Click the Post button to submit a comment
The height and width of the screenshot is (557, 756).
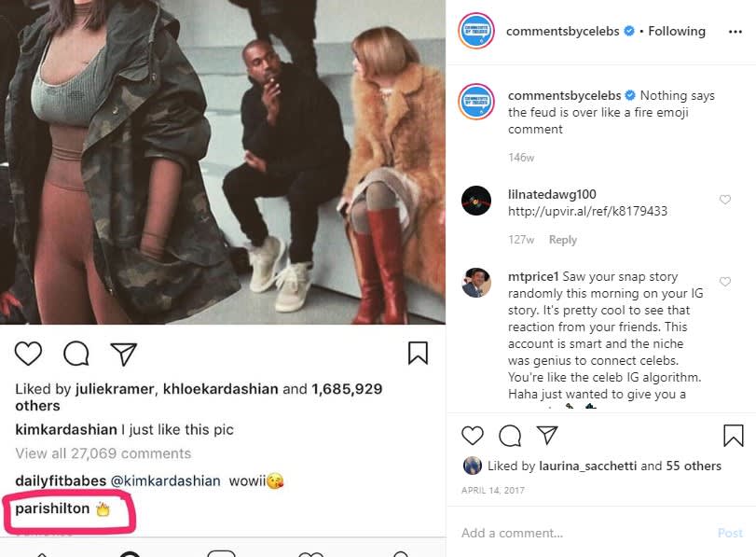coord(729,533)
